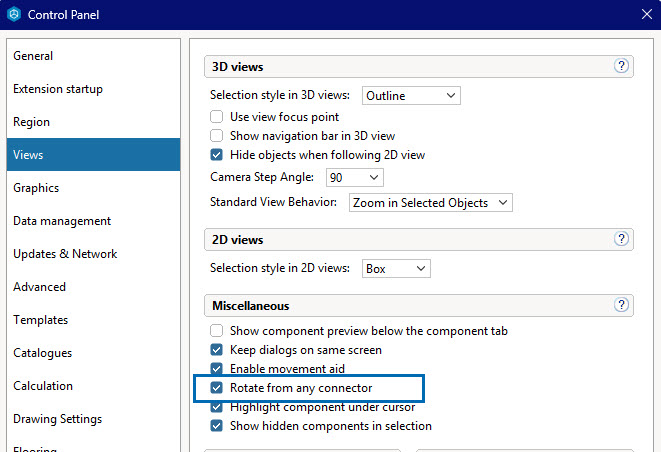Disable Hide objects when following 2D view
The width and height of the screenshot is (661, 452).
click(x=217, y=155)
